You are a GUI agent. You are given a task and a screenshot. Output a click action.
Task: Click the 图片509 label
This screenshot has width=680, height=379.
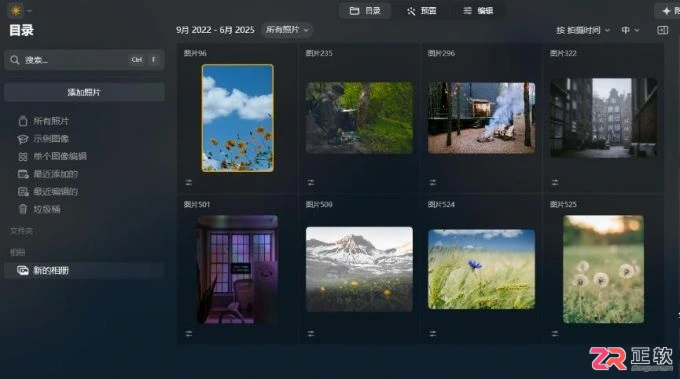[319, 204]
